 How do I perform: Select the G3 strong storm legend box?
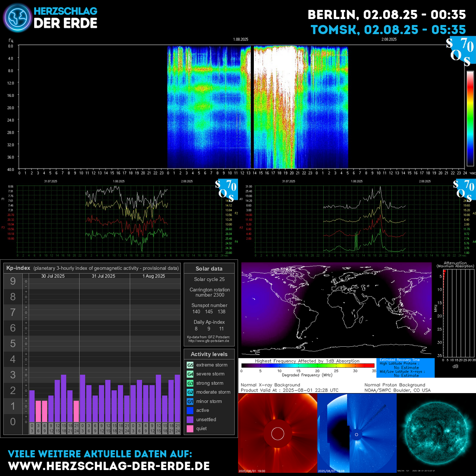click(190, 383)
